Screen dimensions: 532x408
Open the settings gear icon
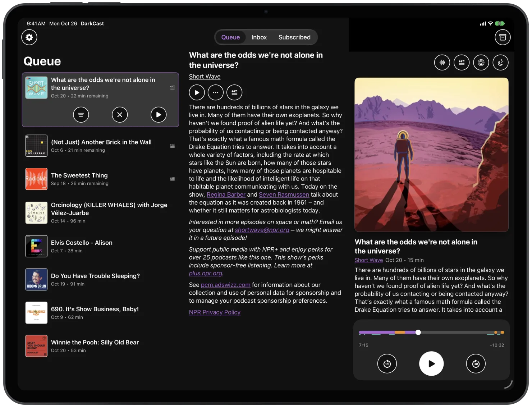(29, 37)
